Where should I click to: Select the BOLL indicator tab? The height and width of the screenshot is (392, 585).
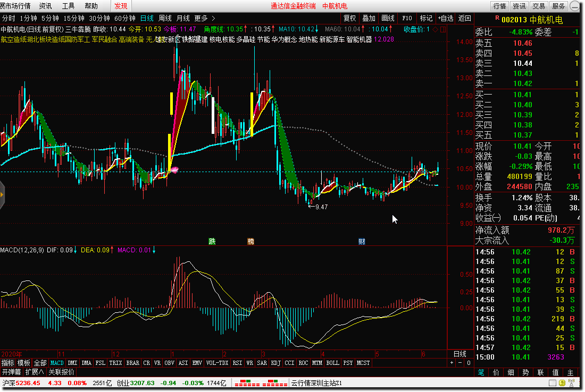coord(332,363)
